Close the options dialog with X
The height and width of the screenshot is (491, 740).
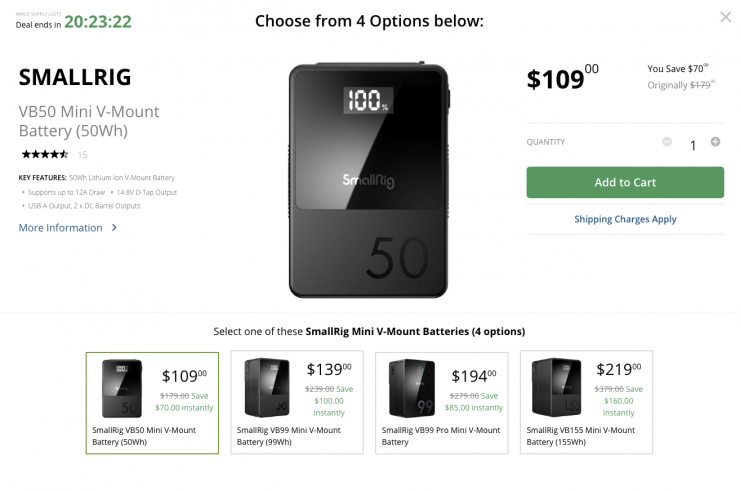click(x=725, y=17)
